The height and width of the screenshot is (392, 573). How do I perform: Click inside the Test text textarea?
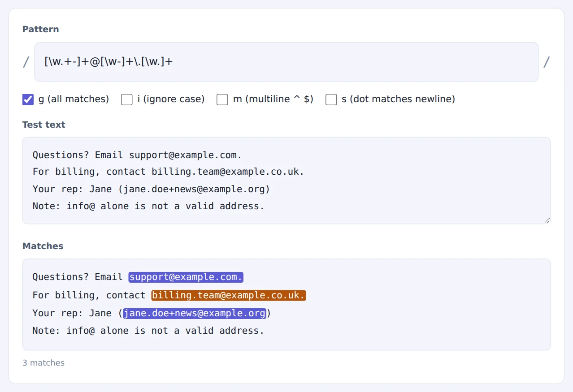click(286, 181)
